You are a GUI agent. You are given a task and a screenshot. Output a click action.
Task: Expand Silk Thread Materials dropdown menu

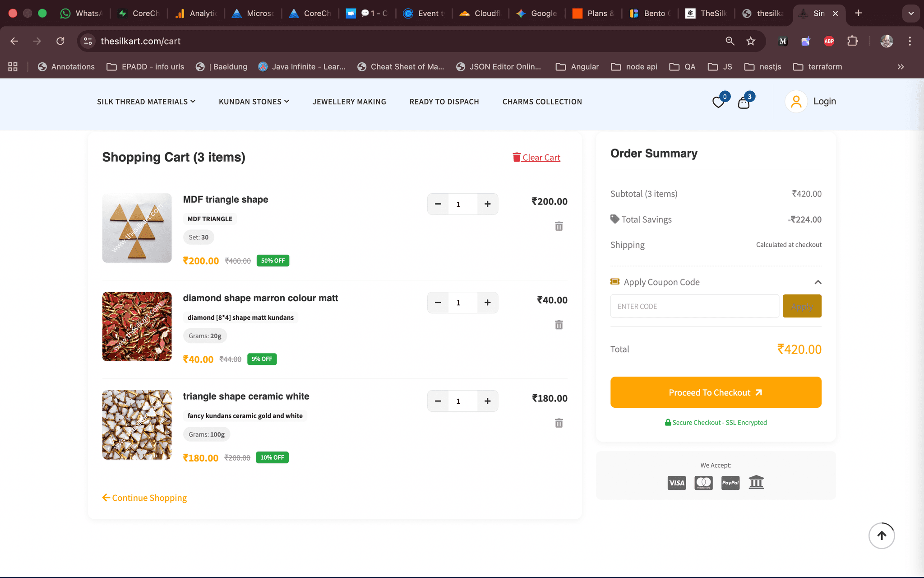click(x=146, y=102)
